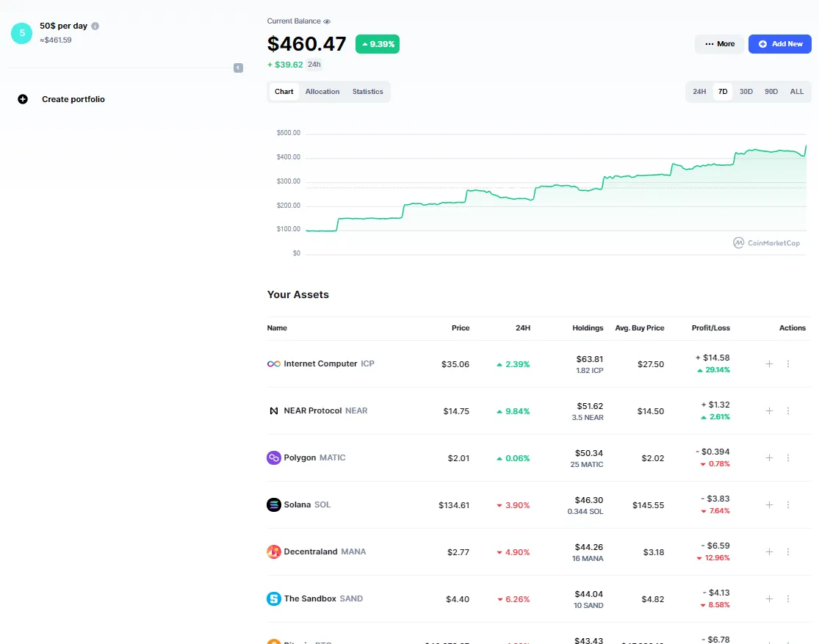Click the ≈$461.59 portfolio value
Image resolution: width=819 pixels, height=644 pixels.
56,40
